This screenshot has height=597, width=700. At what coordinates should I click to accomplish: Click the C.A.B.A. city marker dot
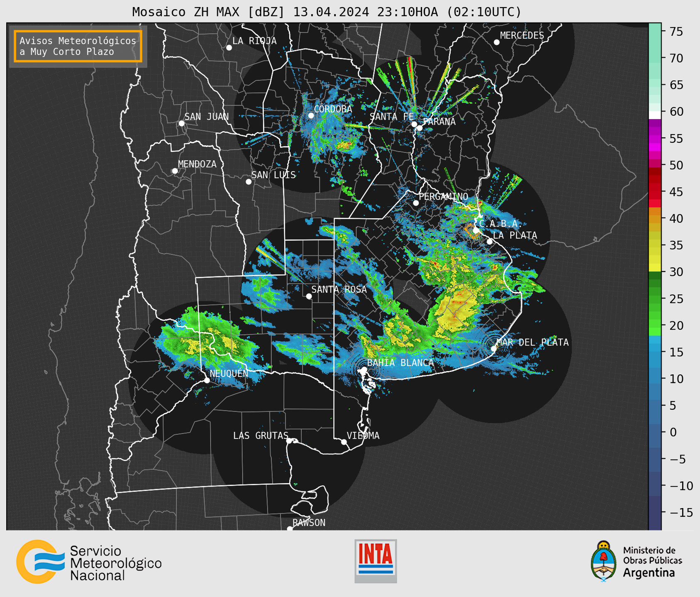[476, 230]
